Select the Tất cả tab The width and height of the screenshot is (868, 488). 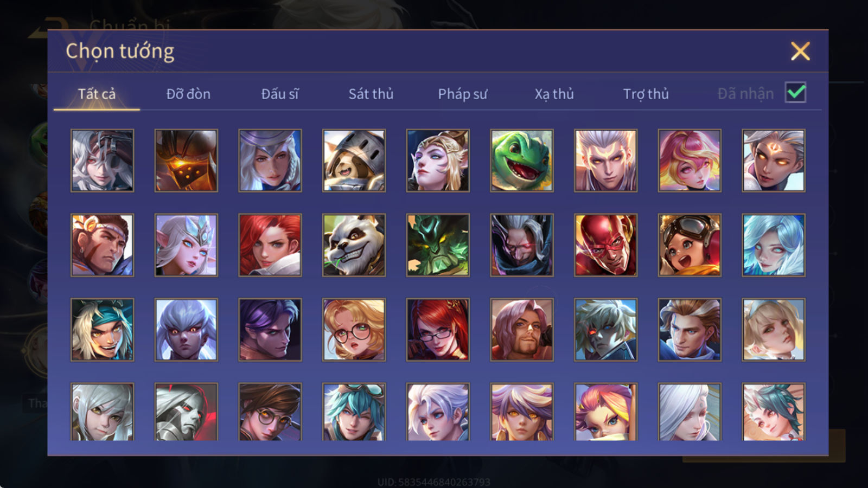point(97,94)
